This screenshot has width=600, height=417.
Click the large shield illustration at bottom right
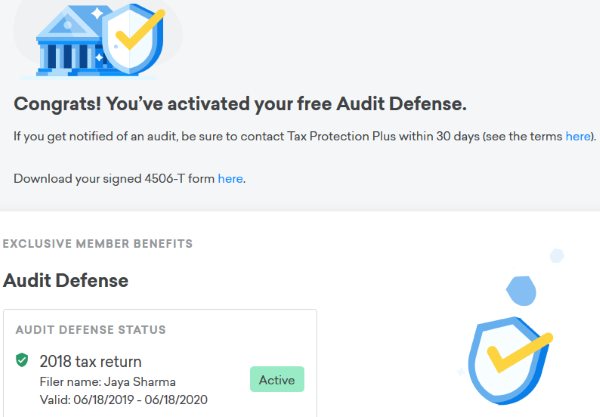click(x=510, y=360)
